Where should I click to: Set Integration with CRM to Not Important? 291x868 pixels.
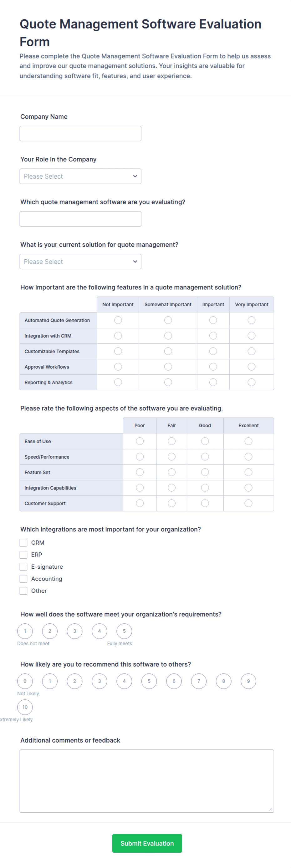[118, 336]
